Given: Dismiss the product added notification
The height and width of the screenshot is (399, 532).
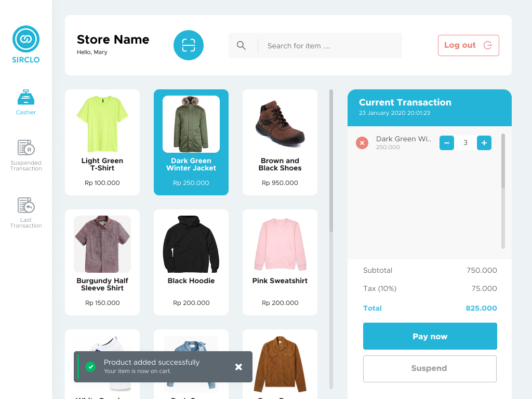Looking at the screenshot, I should [238, 367].
